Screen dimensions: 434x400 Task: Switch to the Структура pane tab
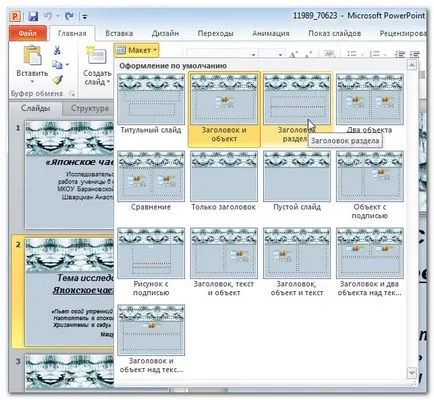(x=89, y=108)
